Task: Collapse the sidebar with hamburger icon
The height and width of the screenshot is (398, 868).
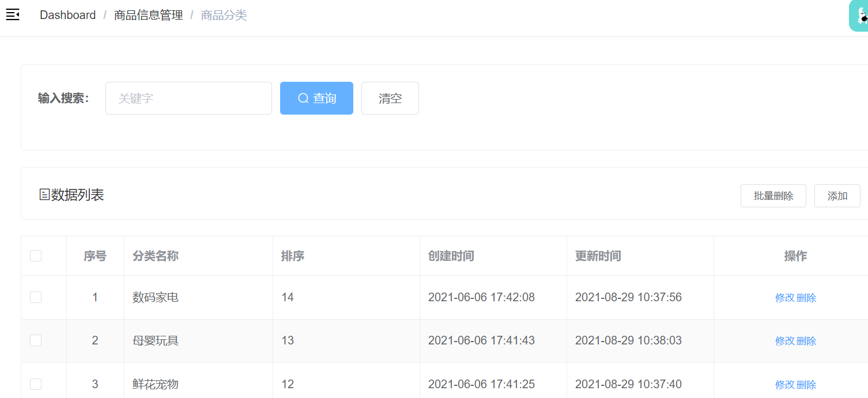Action: (x=13, y=15)
